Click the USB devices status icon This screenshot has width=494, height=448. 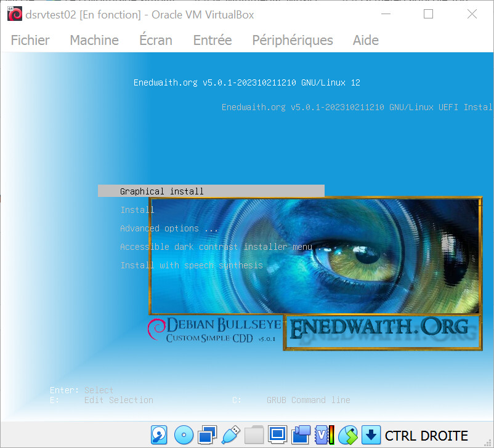[x=231, y=435]
